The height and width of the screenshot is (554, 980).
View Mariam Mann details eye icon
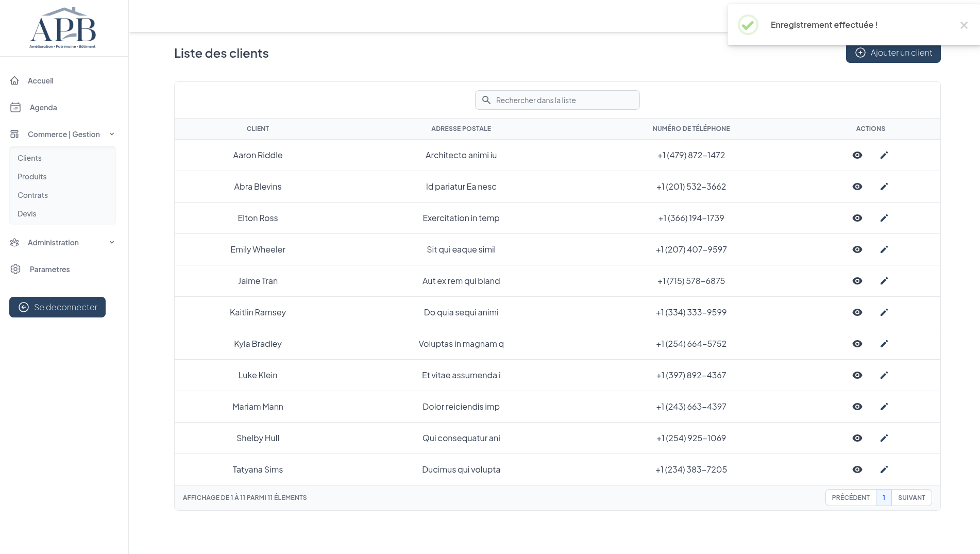pos(857,407)
